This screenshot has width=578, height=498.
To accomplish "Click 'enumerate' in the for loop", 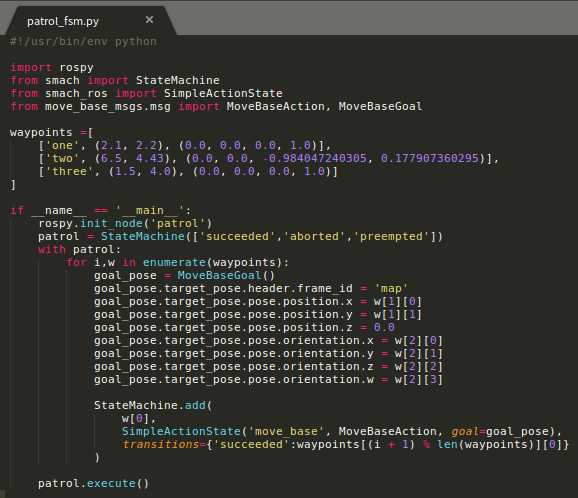I will pos(174,262).
